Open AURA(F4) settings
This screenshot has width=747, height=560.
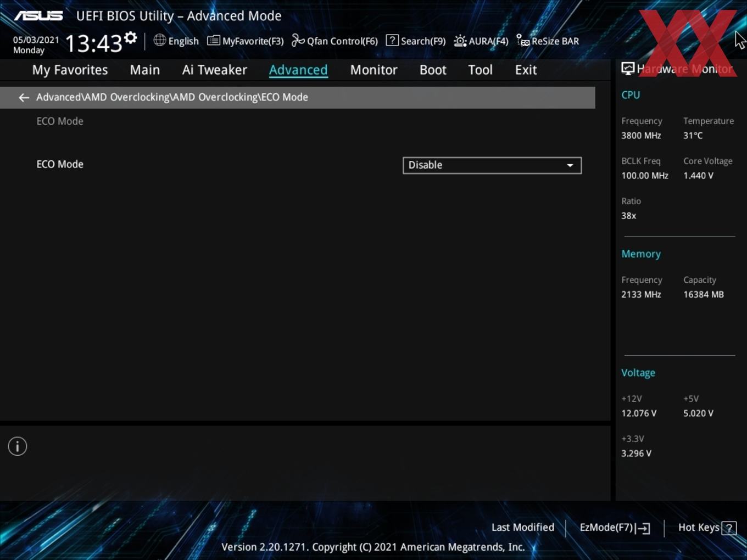(481, 41)
